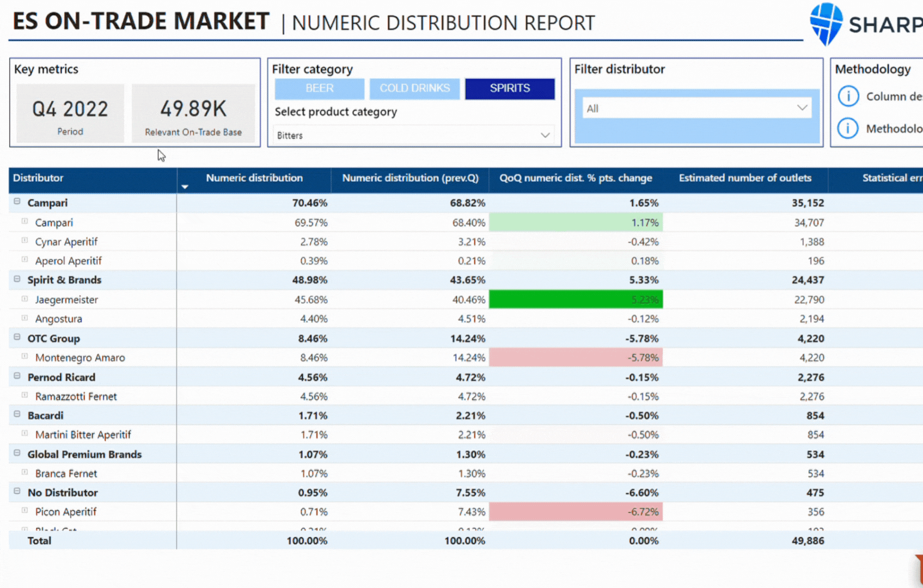Click Campari brand light green 1.17% cell

576,222
